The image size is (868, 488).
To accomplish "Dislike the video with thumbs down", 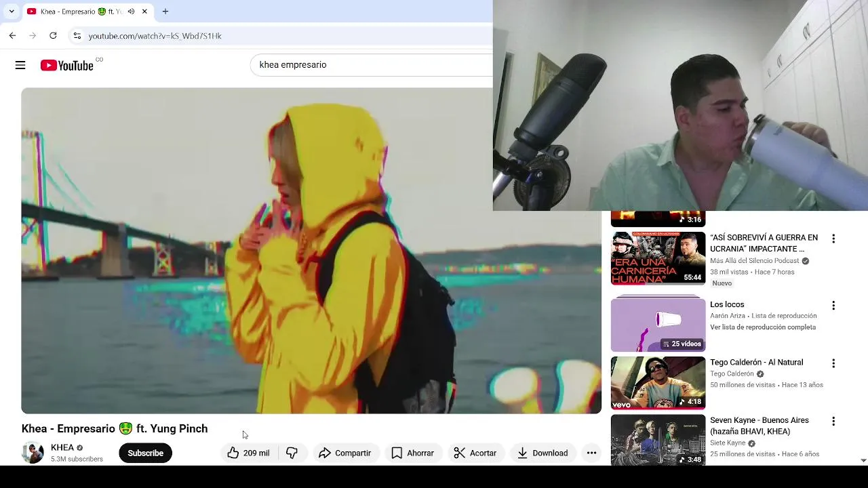I will click(x=292, y=453).
